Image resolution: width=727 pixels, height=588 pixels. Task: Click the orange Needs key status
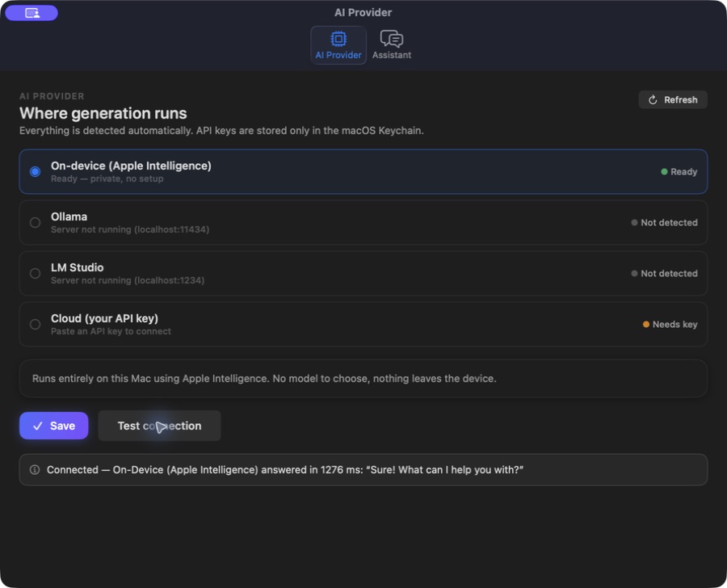(x=670, y=324)
